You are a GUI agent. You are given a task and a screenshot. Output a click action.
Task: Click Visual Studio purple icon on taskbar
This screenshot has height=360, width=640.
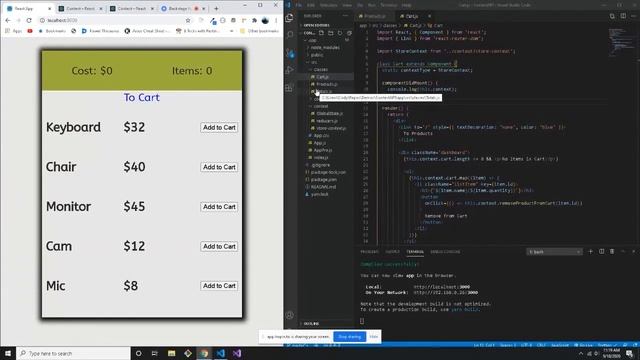point(237,353)
